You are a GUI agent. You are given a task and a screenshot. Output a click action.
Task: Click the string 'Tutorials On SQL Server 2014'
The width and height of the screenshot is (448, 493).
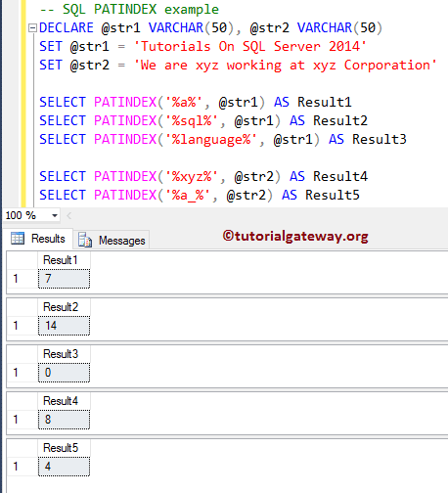click(250, 47)
